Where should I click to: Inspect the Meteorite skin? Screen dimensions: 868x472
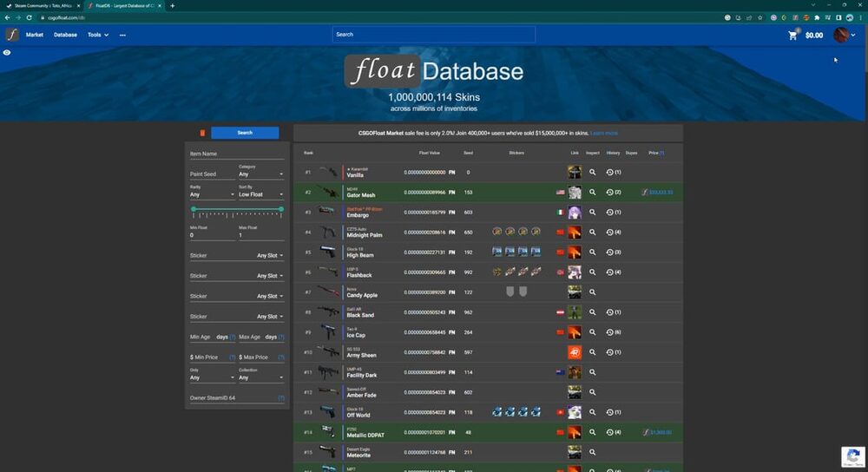pos(592,452)
